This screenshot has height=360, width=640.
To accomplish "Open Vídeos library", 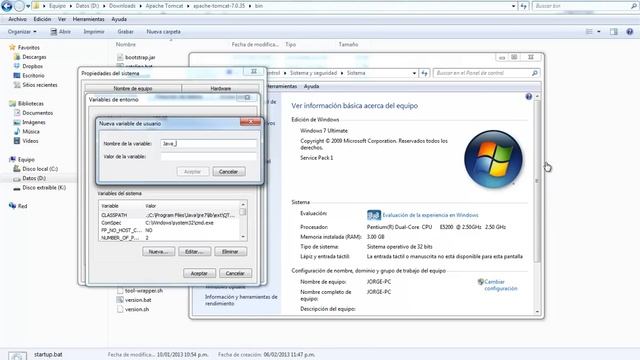I will point(30,141).
